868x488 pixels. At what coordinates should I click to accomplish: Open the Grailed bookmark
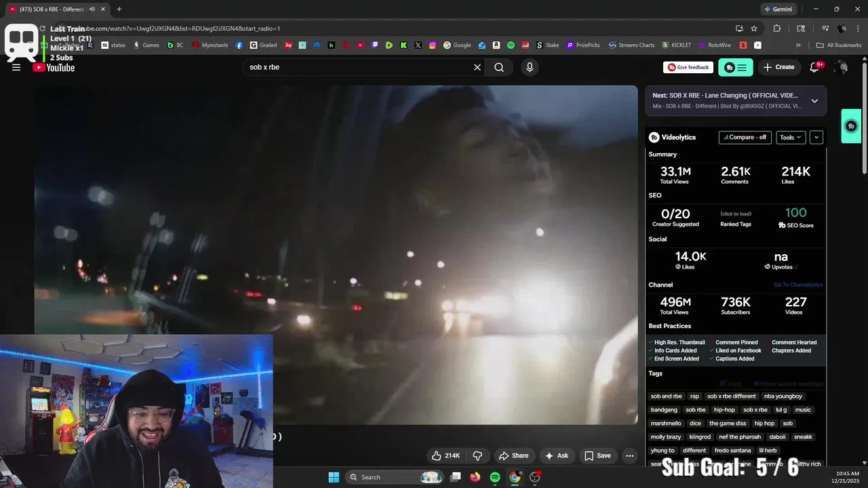click(263, 45)
